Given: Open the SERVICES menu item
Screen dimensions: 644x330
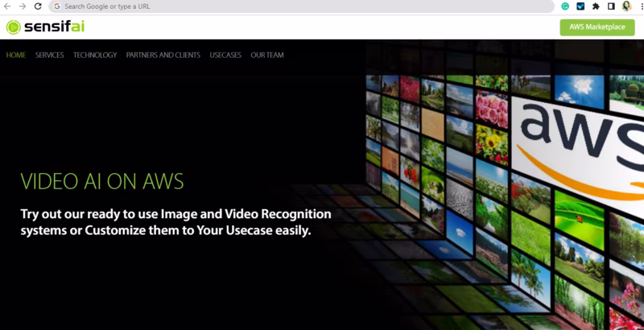Looking at the screenshot, I should pyautogui.click(x=49, y=55).
